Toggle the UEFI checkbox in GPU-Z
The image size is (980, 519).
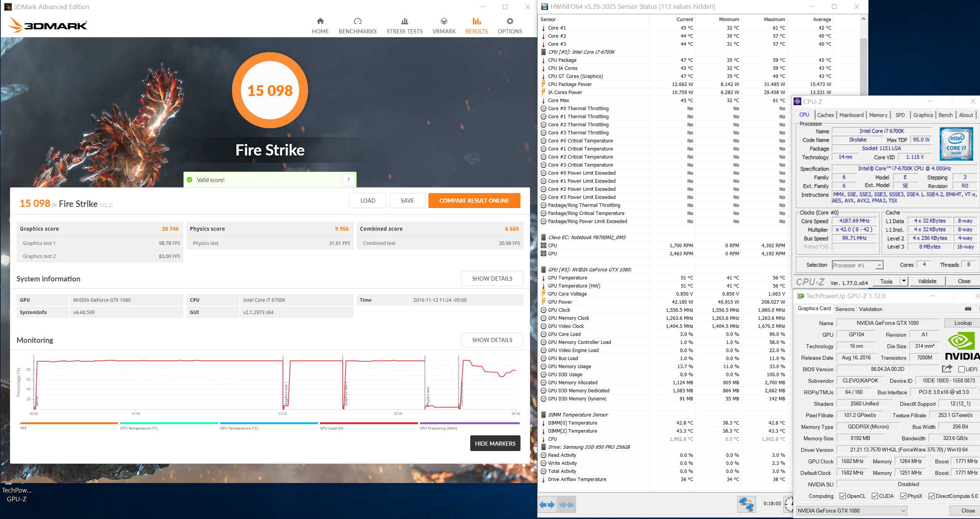pos(962,369)
